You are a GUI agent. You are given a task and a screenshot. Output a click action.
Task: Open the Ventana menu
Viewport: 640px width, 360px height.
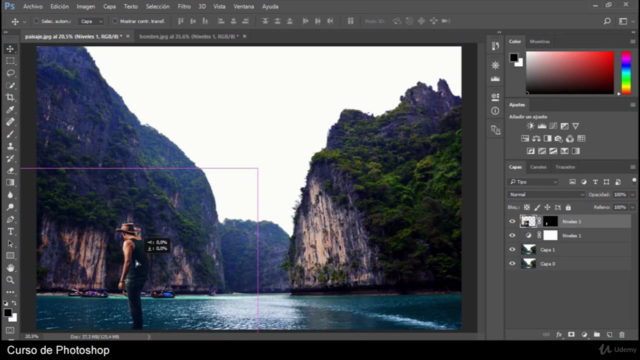click(244, 7)
